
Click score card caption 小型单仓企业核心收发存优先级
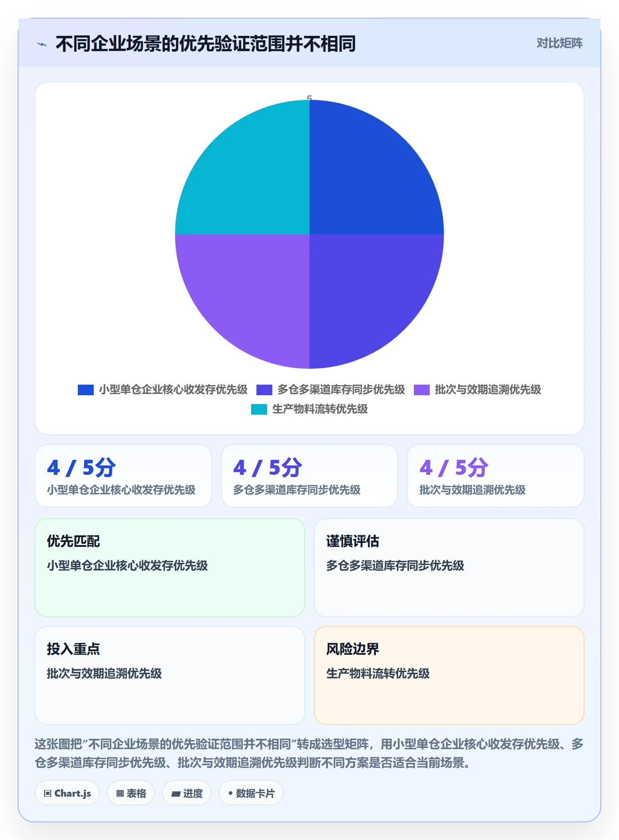pyautogui.click(x=121, y=490)
